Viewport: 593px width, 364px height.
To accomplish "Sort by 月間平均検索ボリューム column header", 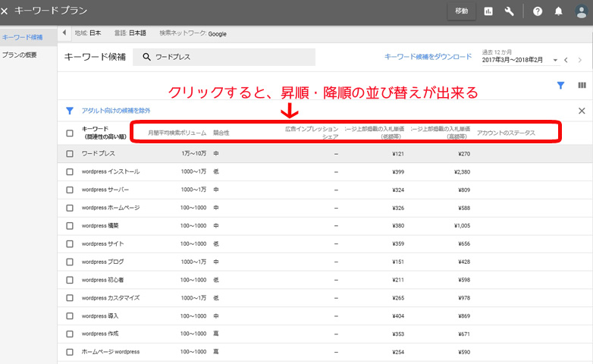I will (x=177, y=133).
